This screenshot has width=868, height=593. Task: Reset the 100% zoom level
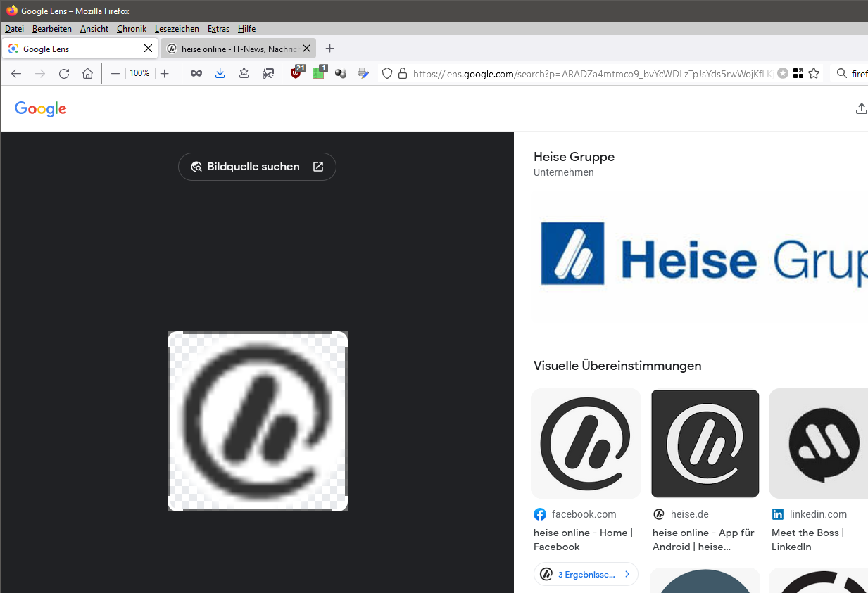pos(139,73)
